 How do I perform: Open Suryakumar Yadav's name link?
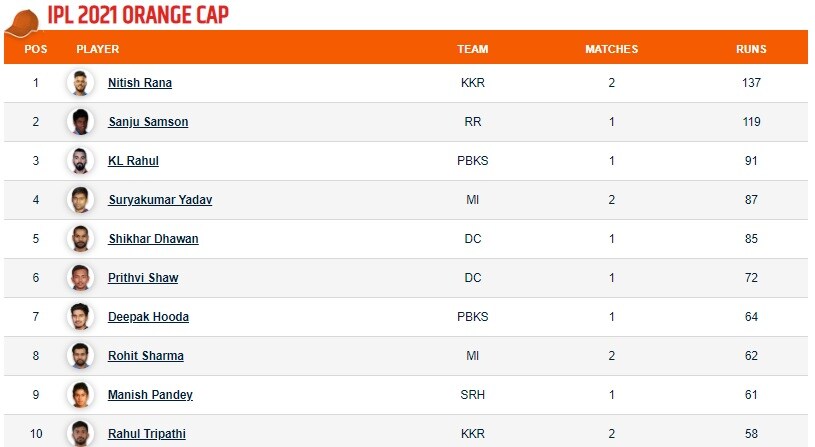point(160,200)
